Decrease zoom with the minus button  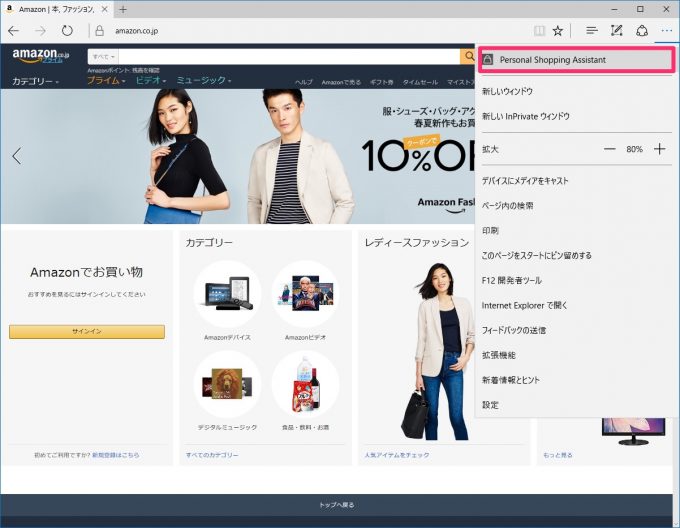(x=610, y=149)
